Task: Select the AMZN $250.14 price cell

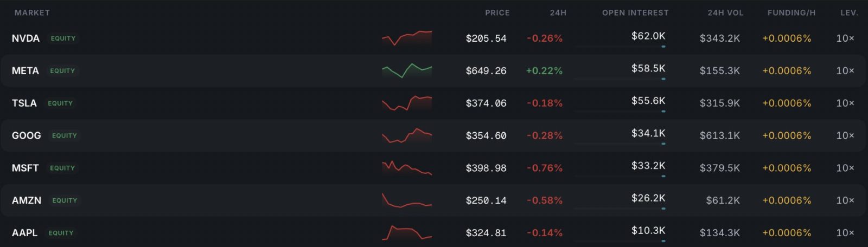Action: pos(486,200)
